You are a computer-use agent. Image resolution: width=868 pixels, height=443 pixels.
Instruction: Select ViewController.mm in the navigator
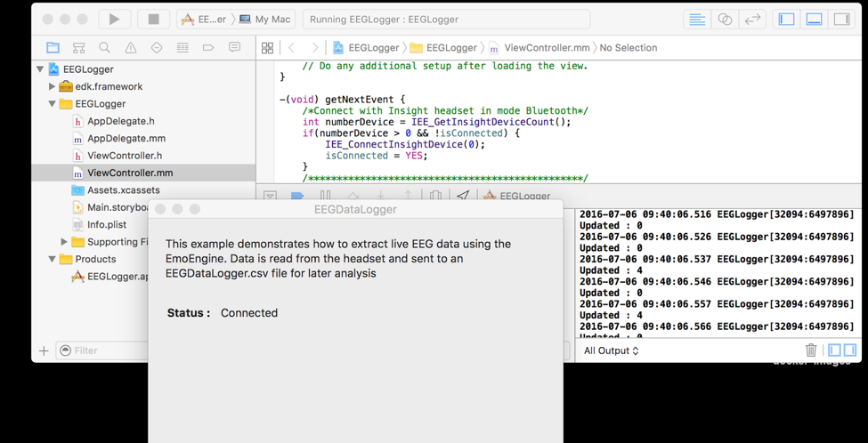click(x=143, y=173)
